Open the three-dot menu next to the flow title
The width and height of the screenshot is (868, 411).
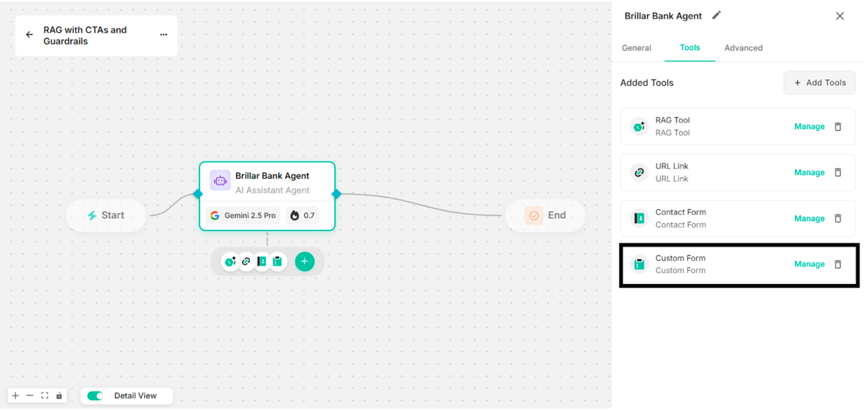point(163,34)
